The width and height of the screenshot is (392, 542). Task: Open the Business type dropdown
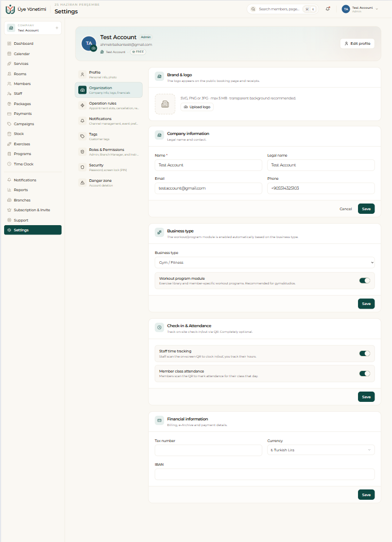click(x=264, y=262)
